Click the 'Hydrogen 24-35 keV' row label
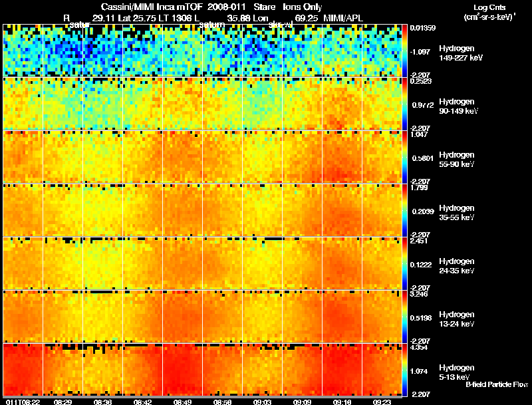532x405 pixels. (457, 266)
